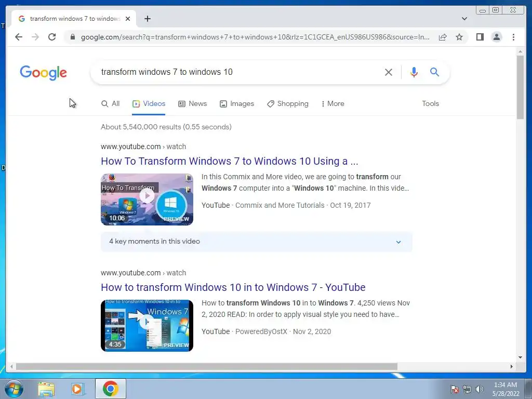This screenshot has height=399, width=532.
Task: Switch to the News tab
Action: click(x=192, y=104)
